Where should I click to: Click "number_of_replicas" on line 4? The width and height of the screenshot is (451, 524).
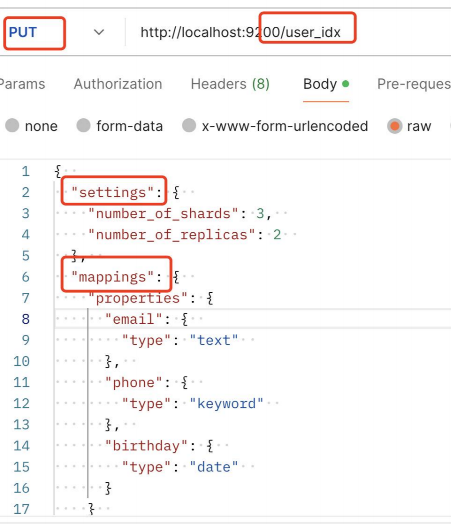[172, 235]
